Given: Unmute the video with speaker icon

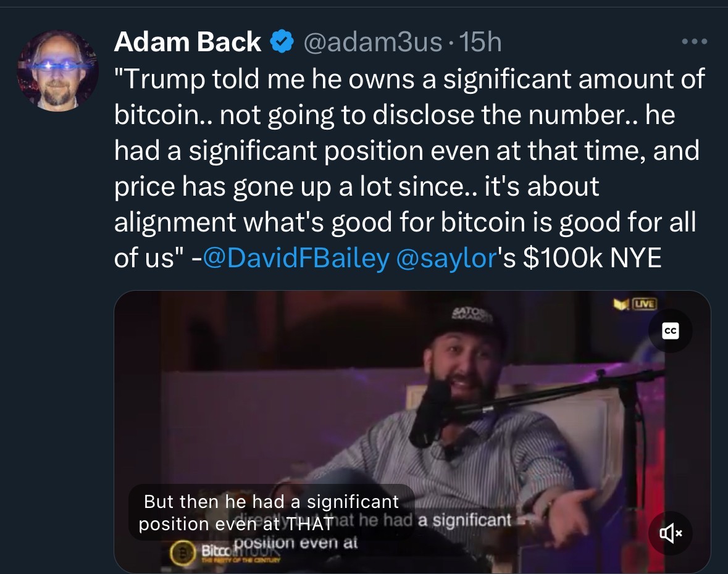Looking at the screenshot, I should click(x=670, y=532).
